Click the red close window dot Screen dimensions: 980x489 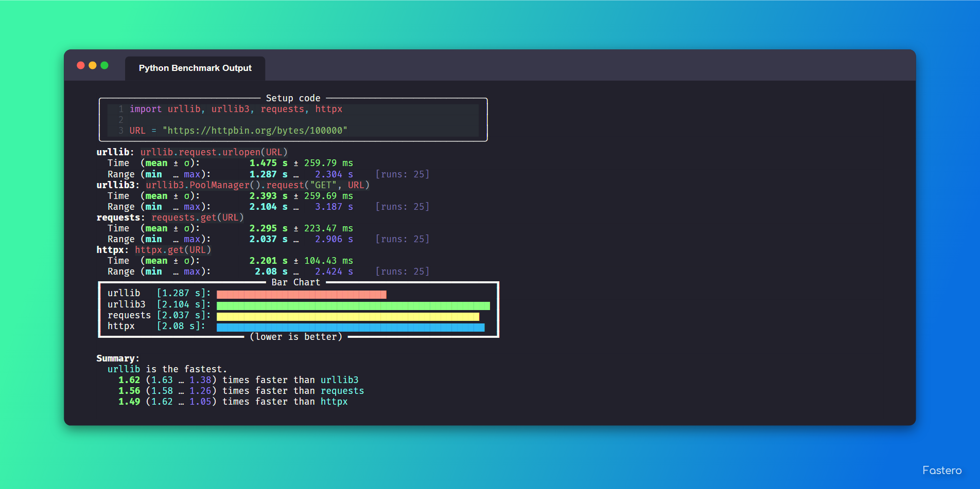[x=81, y=65]
